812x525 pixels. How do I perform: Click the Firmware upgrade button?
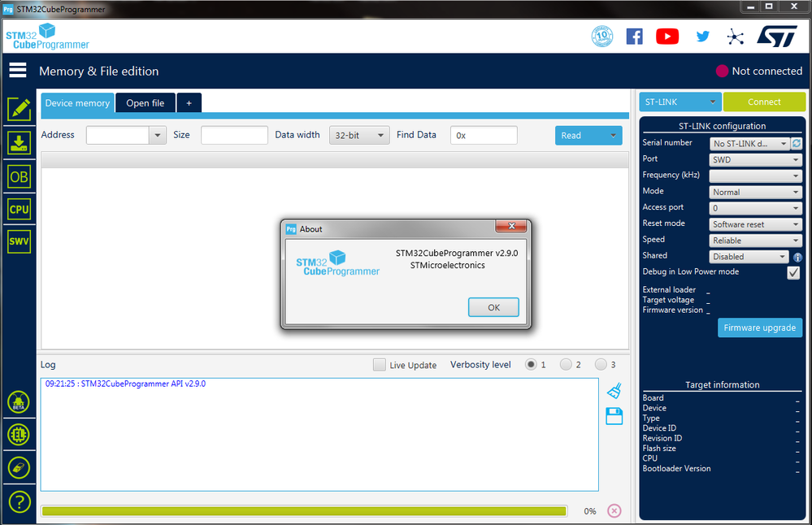(x=760, y=328)
